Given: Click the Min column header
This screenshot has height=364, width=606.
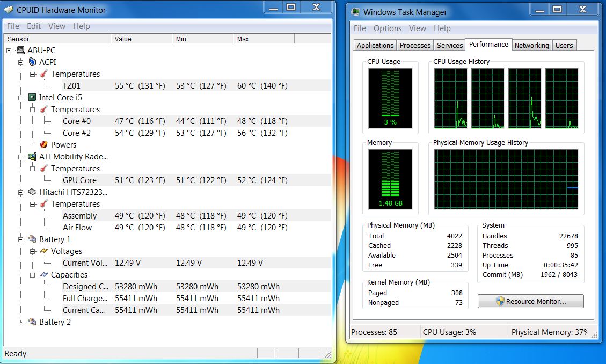Looking at the screenshot, I should (x=202, y=39).
